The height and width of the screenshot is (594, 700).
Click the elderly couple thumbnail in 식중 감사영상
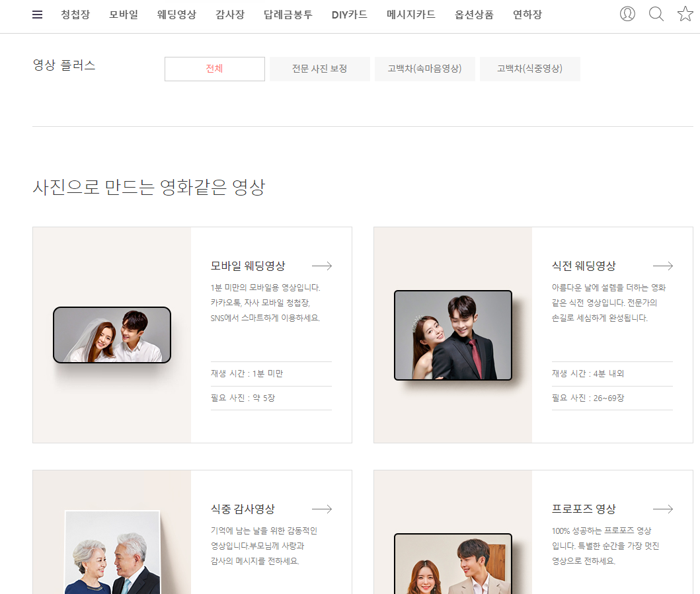(112, 552)
